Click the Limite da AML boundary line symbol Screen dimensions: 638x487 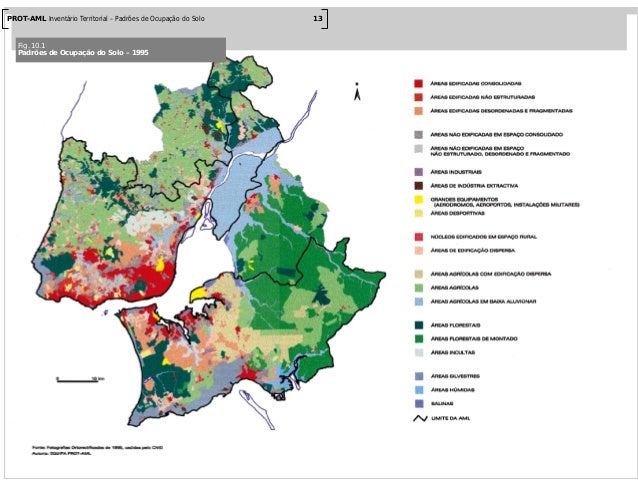point(420,418)
